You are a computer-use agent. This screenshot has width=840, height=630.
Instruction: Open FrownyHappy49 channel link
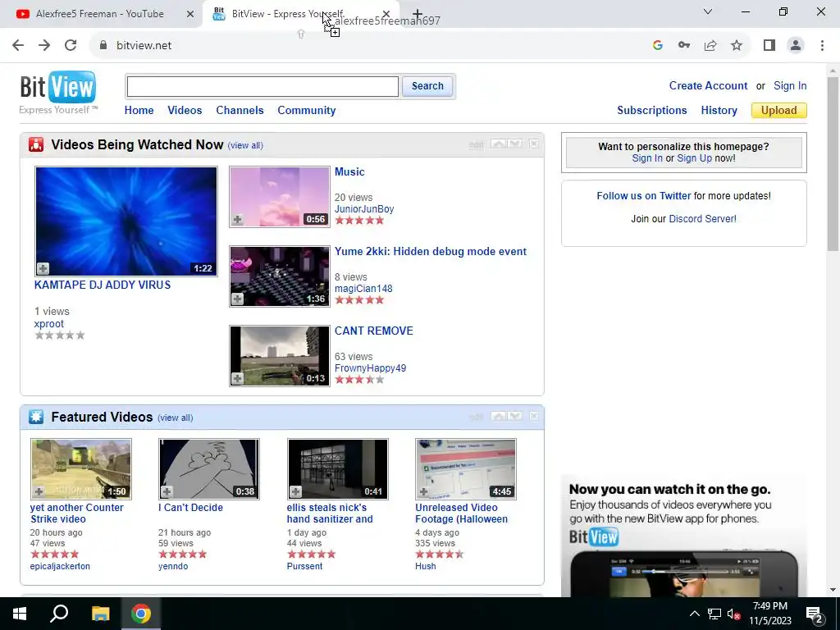tap(370, 368)
